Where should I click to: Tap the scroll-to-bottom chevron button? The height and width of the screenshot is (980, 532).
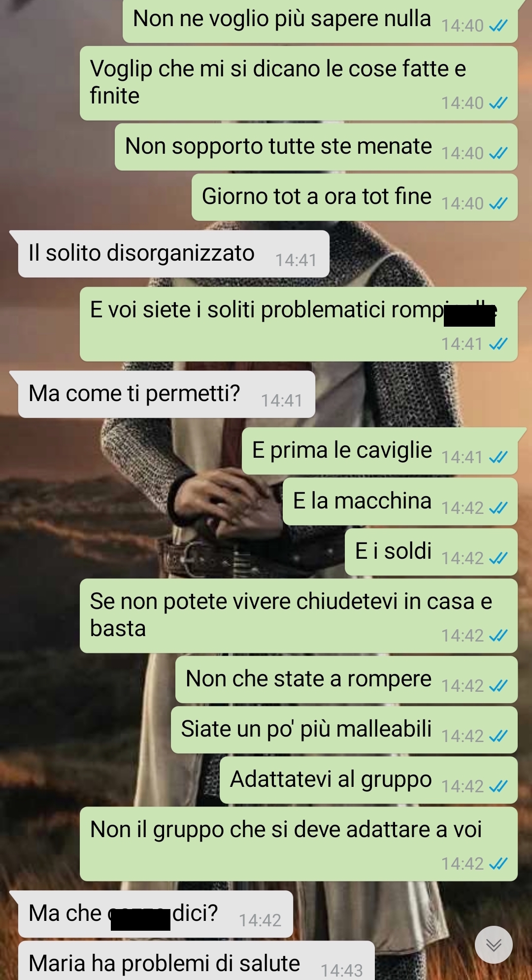494,945
